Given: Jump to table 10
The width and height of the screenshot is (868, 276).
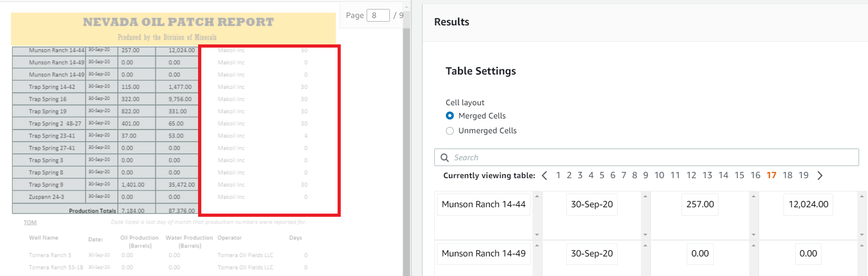Looking at the screenshot, I should point(659,176).
